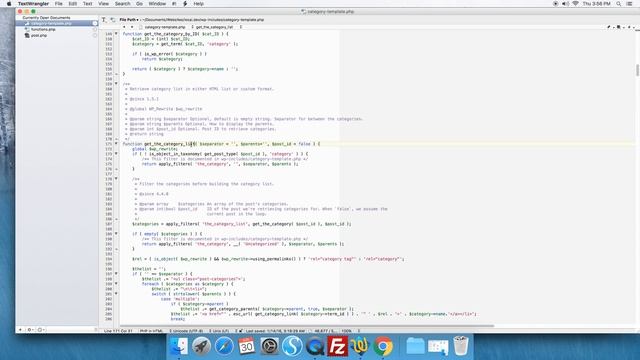Viewport: 640px width, 360px height.
Task: Collapse the is_object_in_taxonomy if-block fold
Action: click(x=116, y=154)
